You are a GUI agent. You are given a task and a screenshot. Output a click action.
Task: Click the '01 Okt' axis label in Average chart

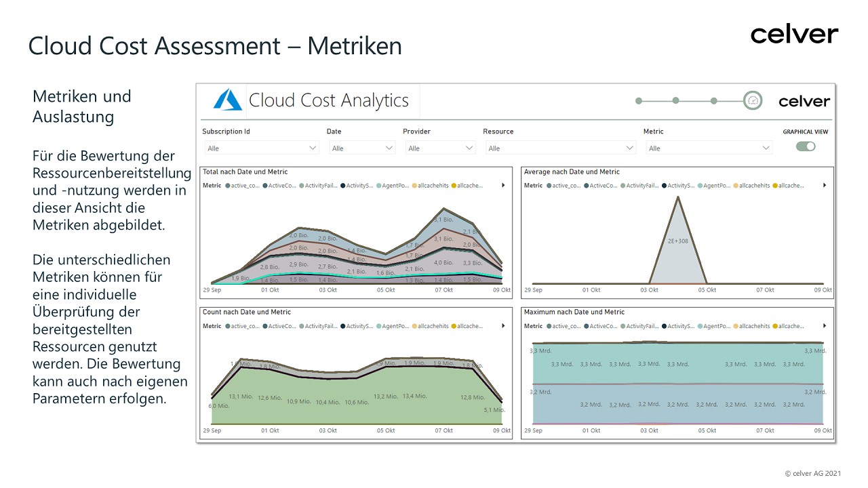pyautogui.click(x=591, y=290)
